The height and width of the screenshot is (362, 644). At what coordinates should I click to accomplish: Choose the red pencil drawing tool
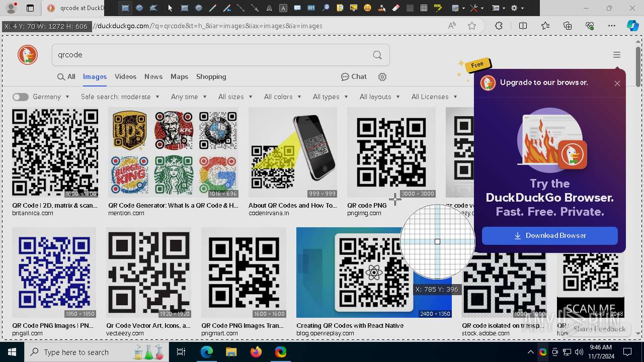(213, 8)
